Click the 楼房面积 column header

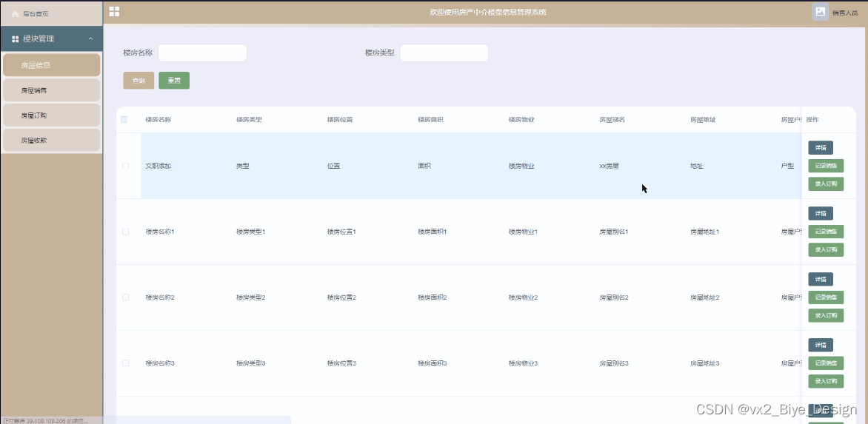pos(431,119)
